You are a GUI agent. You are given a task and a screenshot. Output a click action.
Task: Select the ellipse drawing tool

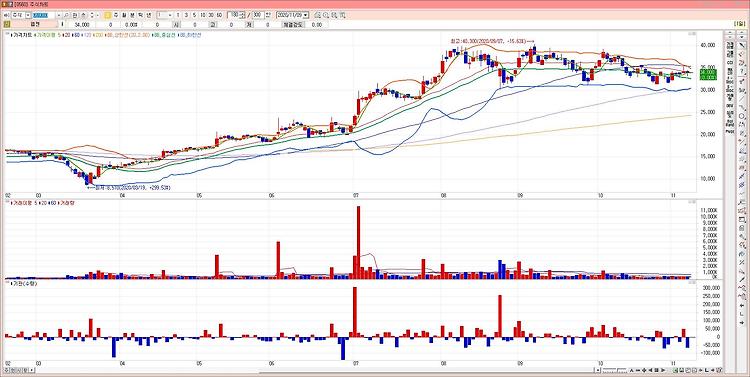coord(742,116)
